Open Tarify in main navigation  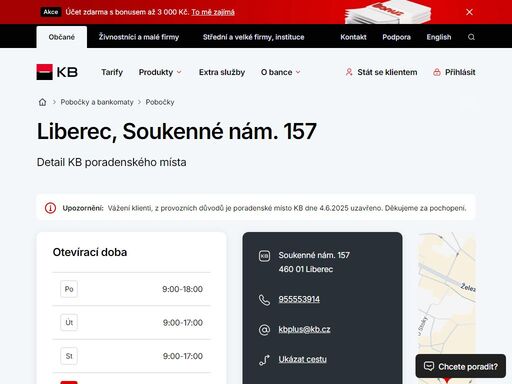[x=112, y=72]
